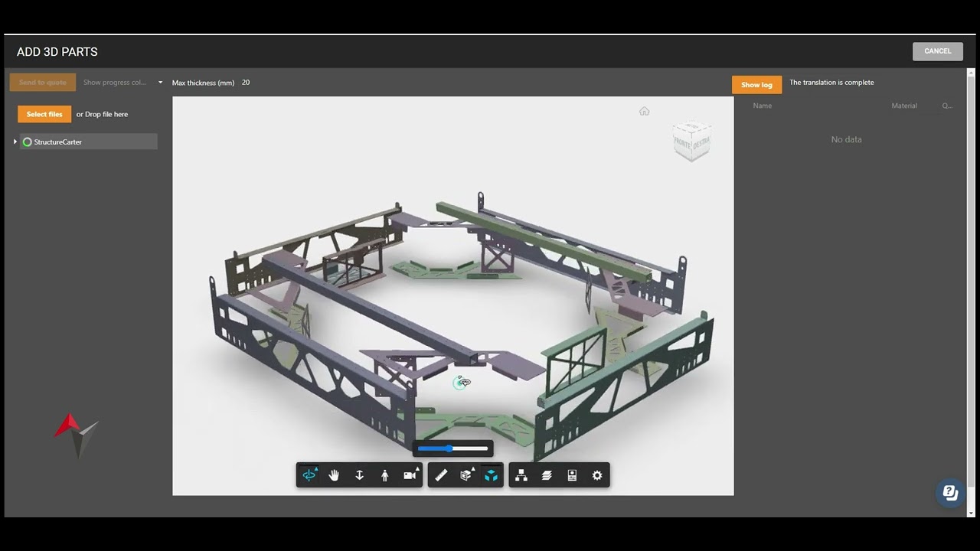Adjust the explode scale slider

click(x=452, y=448)
